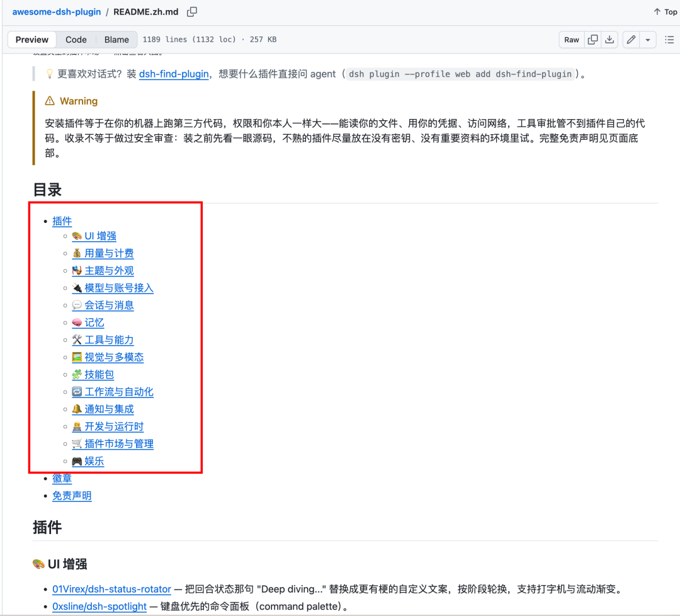Open 01Virex/dsh-status-rotator plugin link
This screenshot has width=680, height=616.
point(111,589)
